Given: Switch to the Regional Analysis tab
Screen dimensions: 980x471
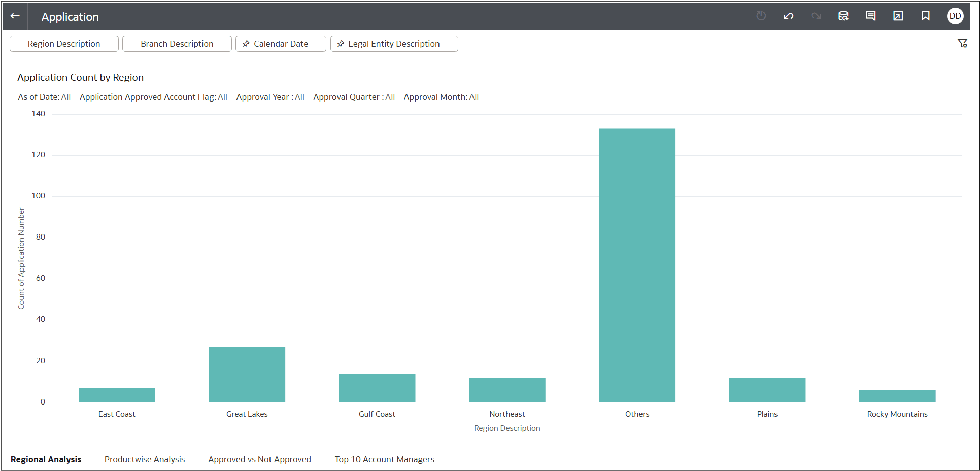Looking at the screenshot, I should point(46,459).
